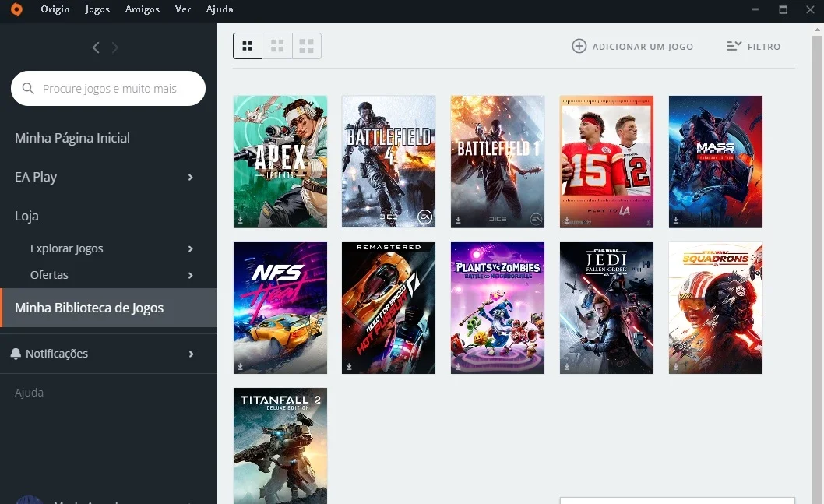Open the NFS Heat game tile
824x504 pixels.
tap(280, 308)
